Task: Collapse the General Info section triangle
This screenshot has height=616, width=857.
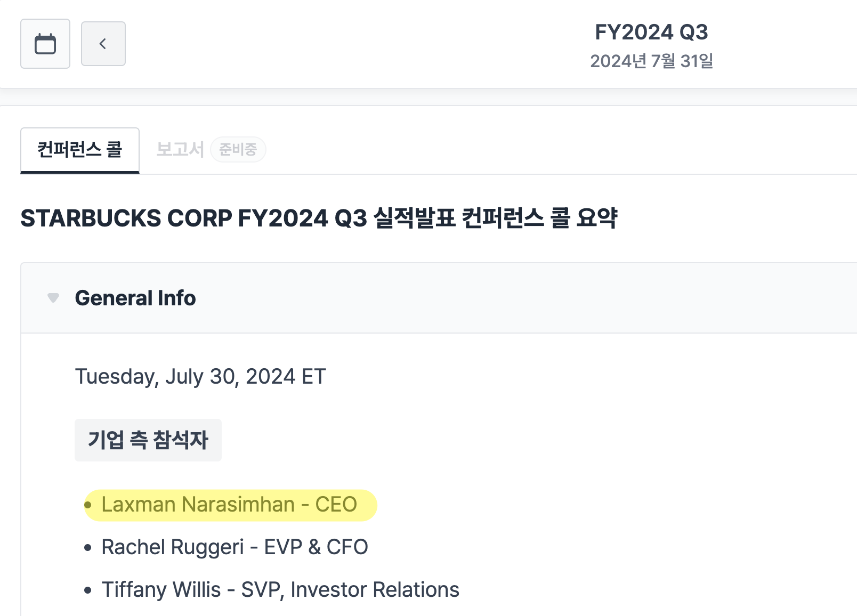Action: (53, 298)
